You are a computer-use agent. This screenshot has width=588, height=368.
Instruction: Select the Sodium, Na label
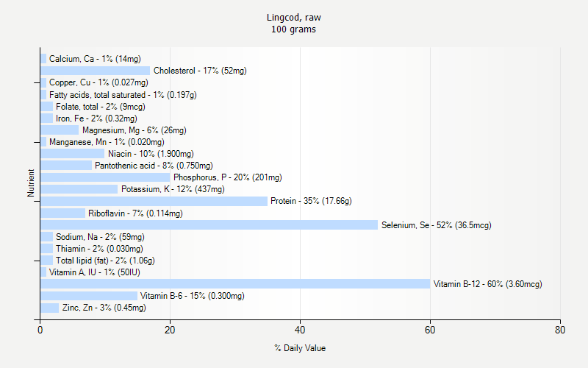[100, 237]
